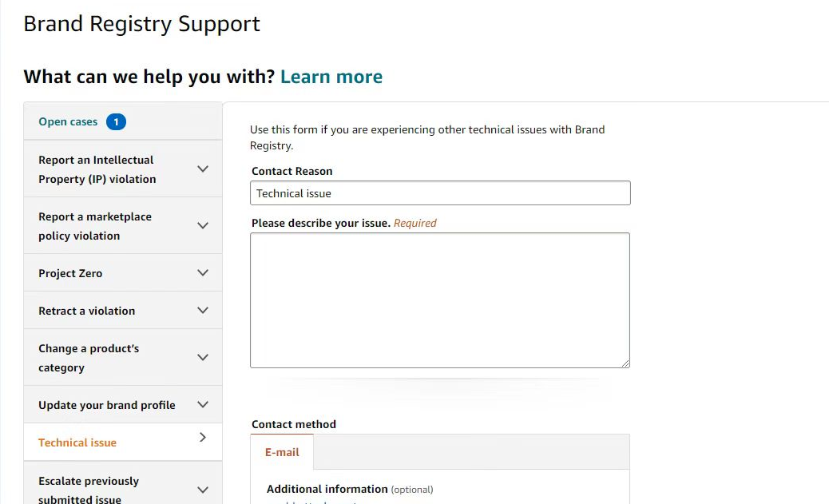The image size is (829, 504).
Task: Open the Open cases section
Action: click(68, 122)
